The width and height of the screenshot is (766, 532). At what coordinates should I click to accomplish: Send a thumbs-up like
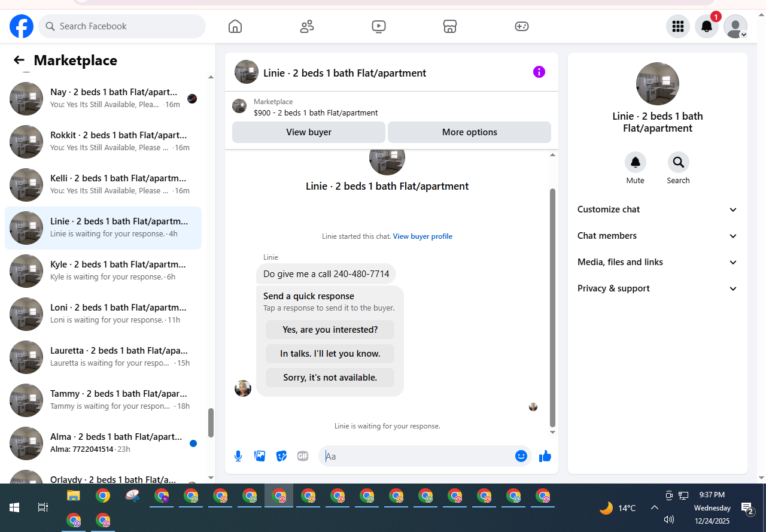pyautogui.click(x=545, y=456)
